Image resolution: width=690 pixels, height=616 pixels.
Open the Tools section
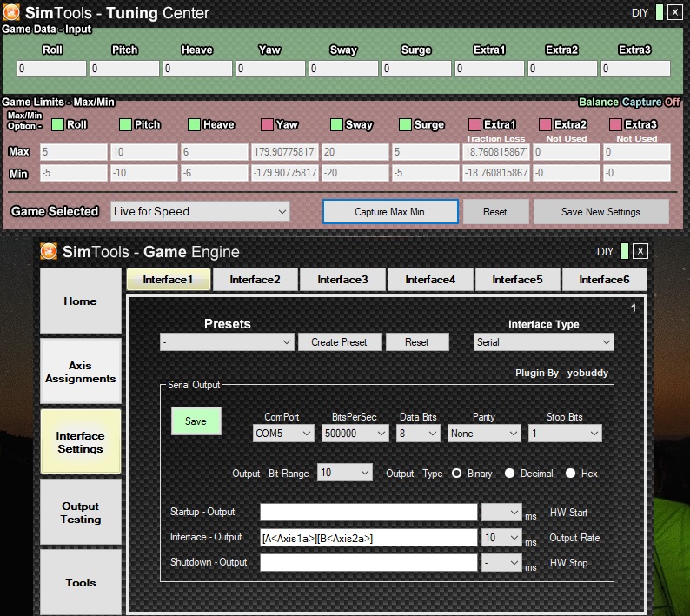(81, 582)
